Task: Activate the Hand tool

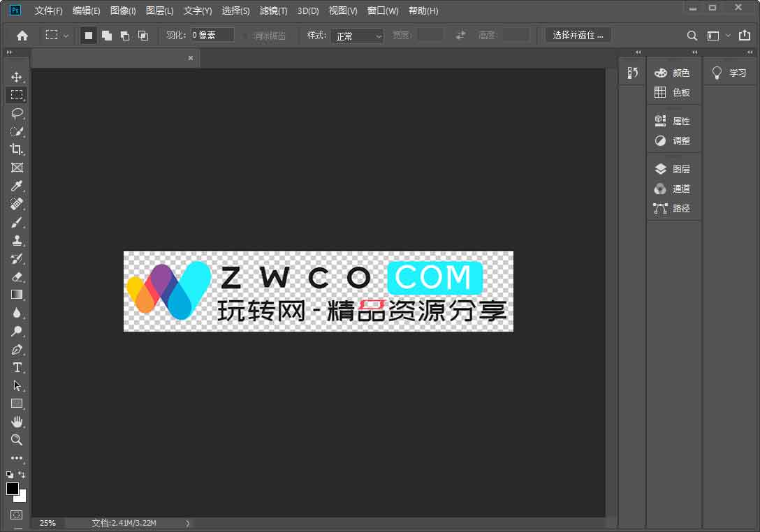Action: tap(17, 422)
